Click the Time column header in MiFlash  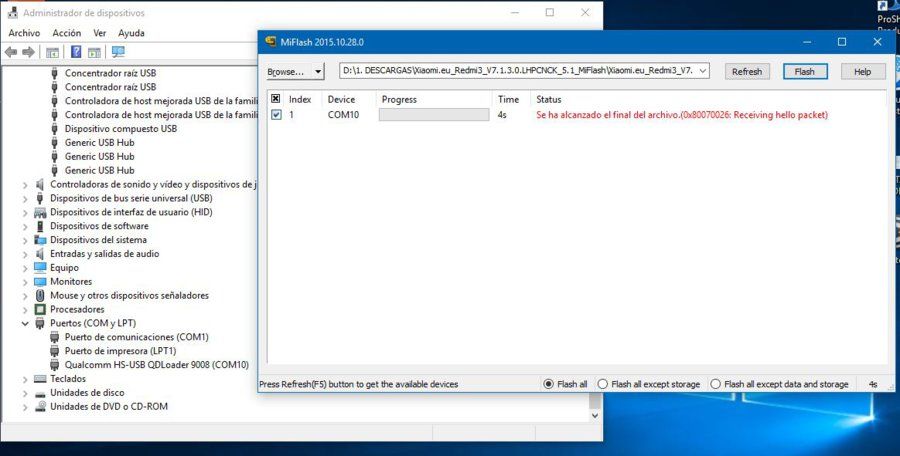[508, 99]
